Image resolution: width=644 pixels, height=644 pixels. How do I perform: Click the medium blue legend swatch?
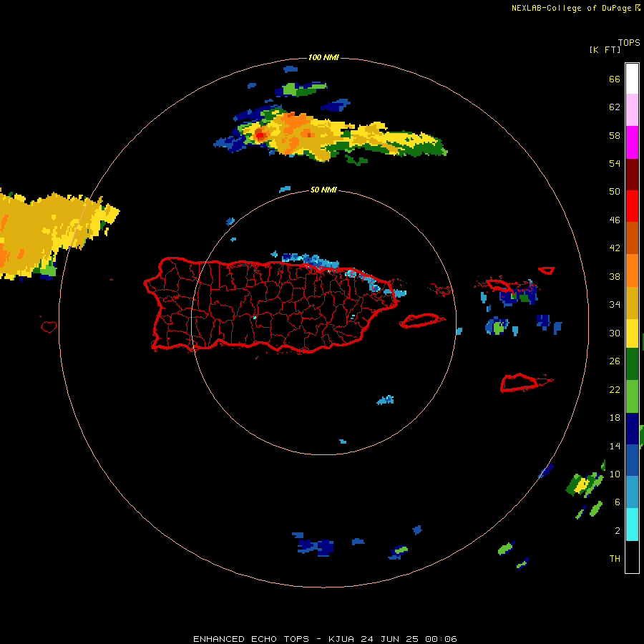click(632, 460)
